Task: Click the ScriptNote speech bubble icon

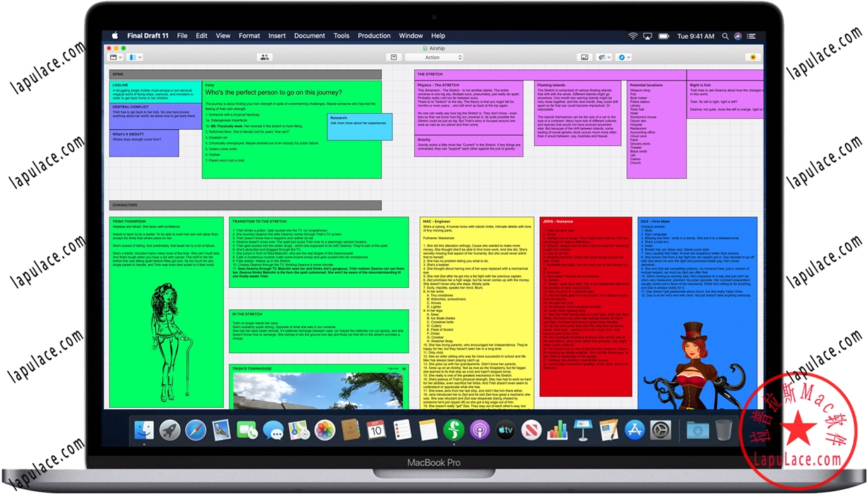Action: point(394,57)
